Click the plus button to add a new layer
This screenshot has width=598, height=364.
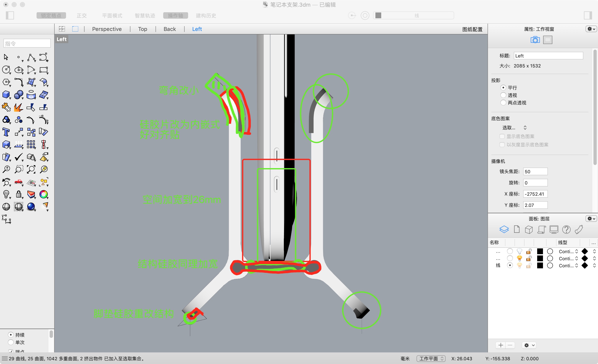pyautogui.click(x=500, y=345)
